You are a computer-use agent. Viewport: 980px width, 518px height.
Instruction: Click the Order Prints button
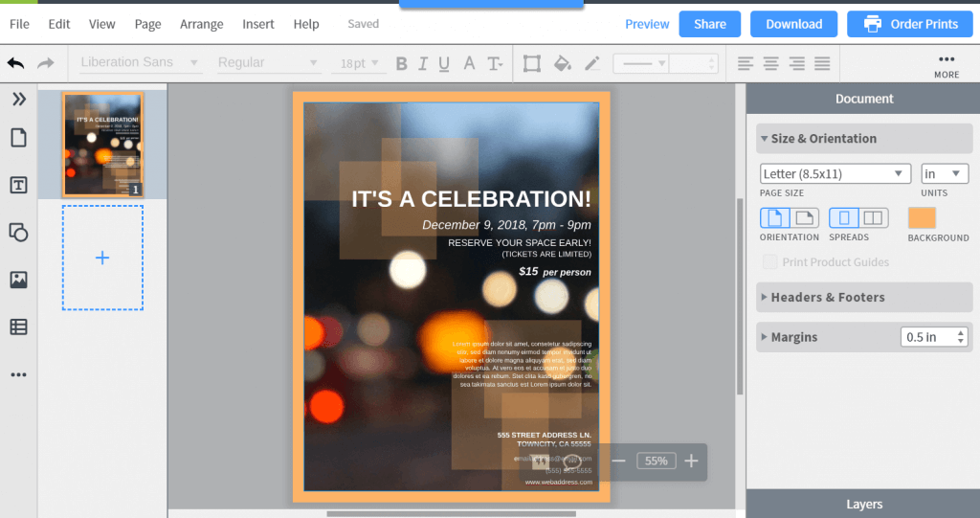[910, 24]
